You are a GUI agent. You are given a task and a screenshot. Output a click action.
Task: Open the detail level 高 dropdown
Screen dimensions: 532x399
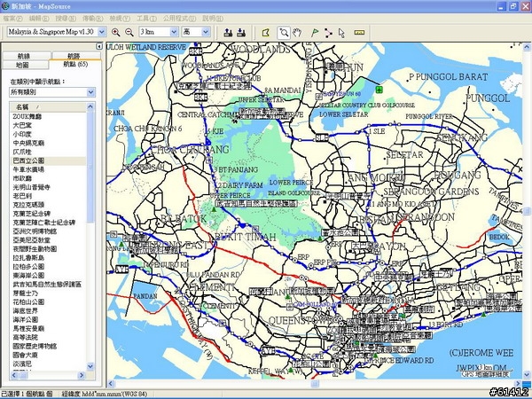coord(206,32)
